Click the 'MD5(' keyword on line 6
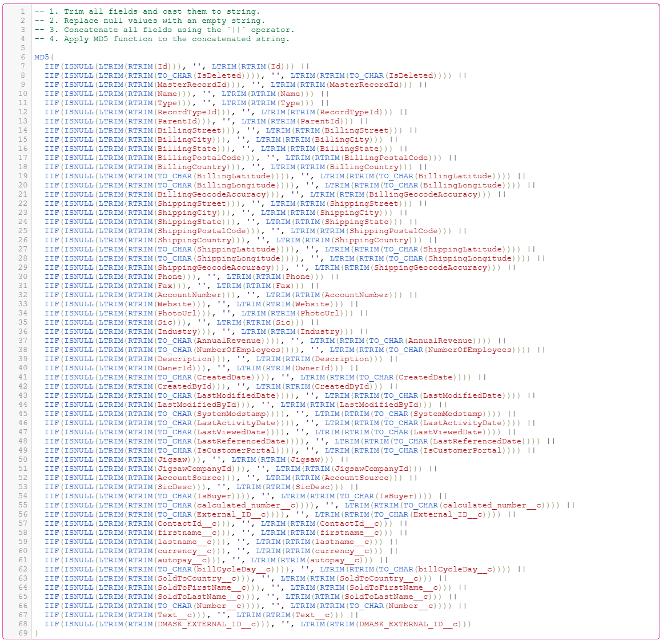Image resolution: width=663 pixels, height=644 pixels. coord(44,57)
